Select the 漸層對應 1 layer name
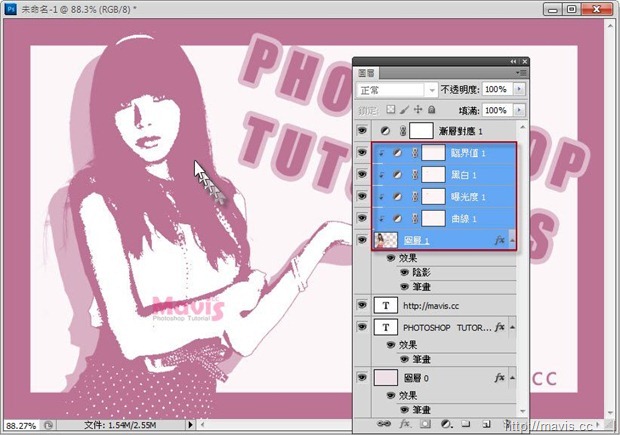The height and width of the screenshot is (435, 620). [461, 131]
